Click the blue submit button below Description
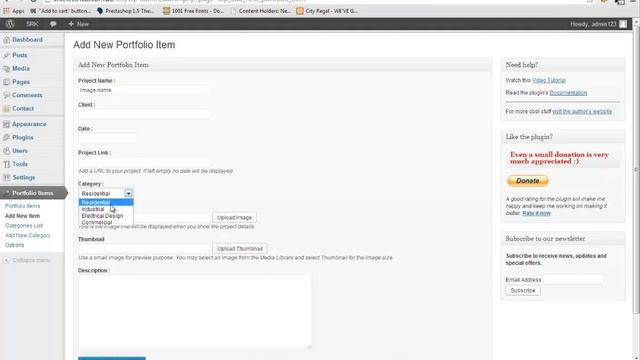This screenshot has width=640, height=360. (112, 358)
